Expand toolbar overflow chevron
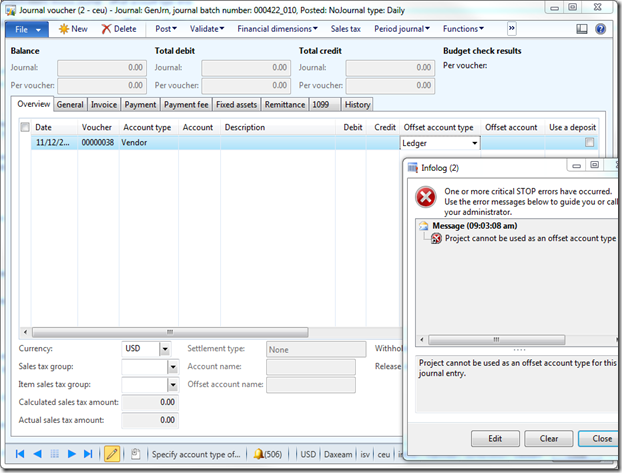This screenshot has height=473, width=622. (512, 29)
